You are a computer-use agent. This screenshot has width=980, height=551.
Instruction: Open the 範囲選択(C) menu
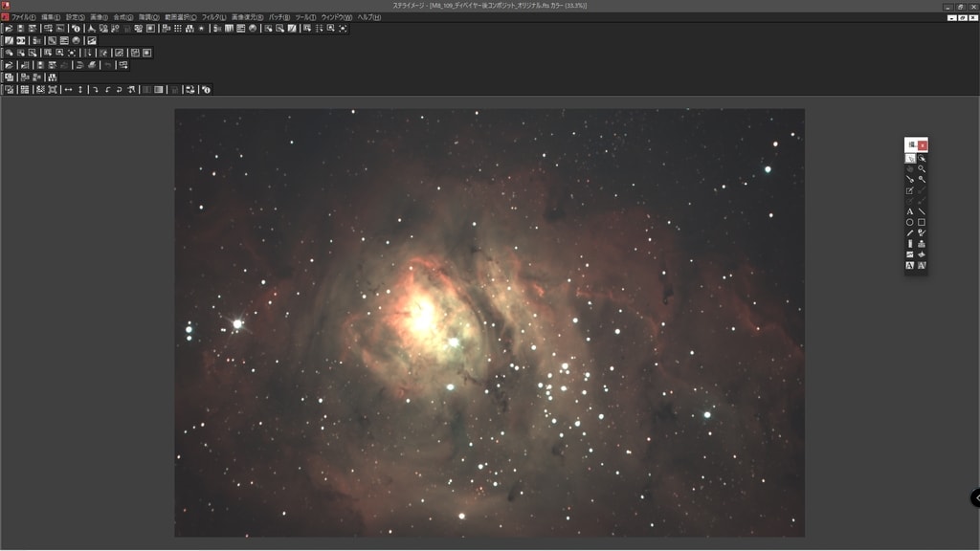pyautogui.click(x=181, y=17)
